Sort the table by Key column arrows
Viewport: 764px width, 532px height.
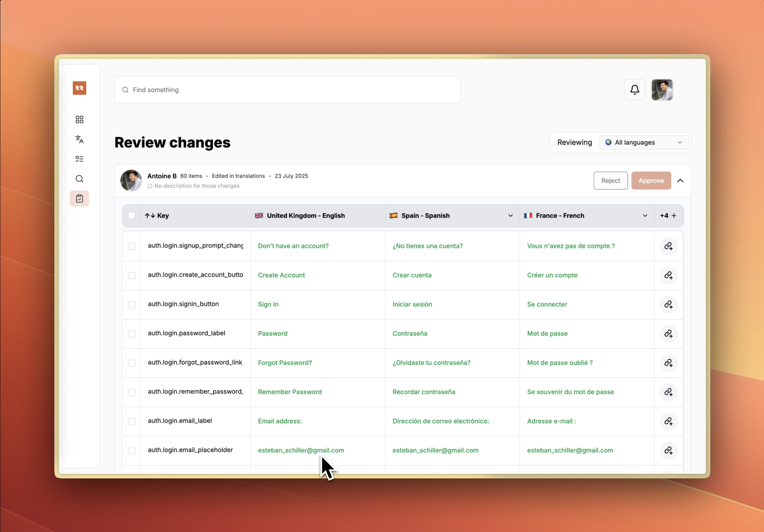150,215
